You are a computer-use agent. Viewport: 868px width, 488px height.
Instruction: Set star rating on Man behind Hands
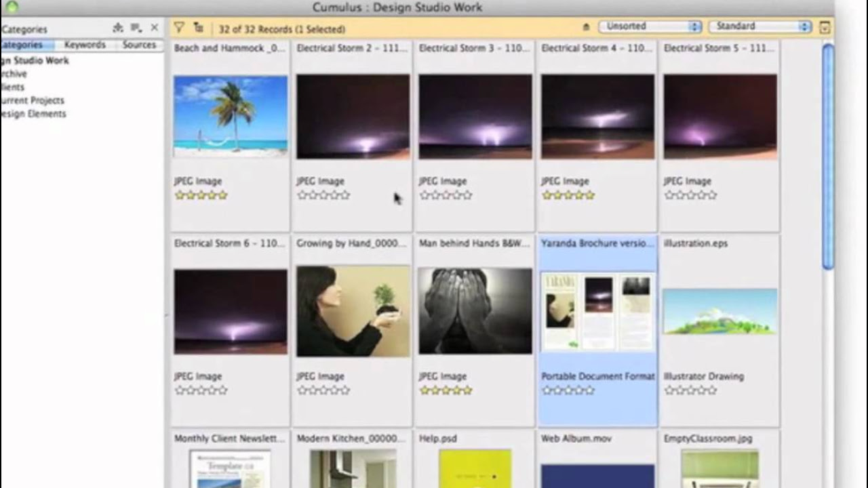point(446,390)
